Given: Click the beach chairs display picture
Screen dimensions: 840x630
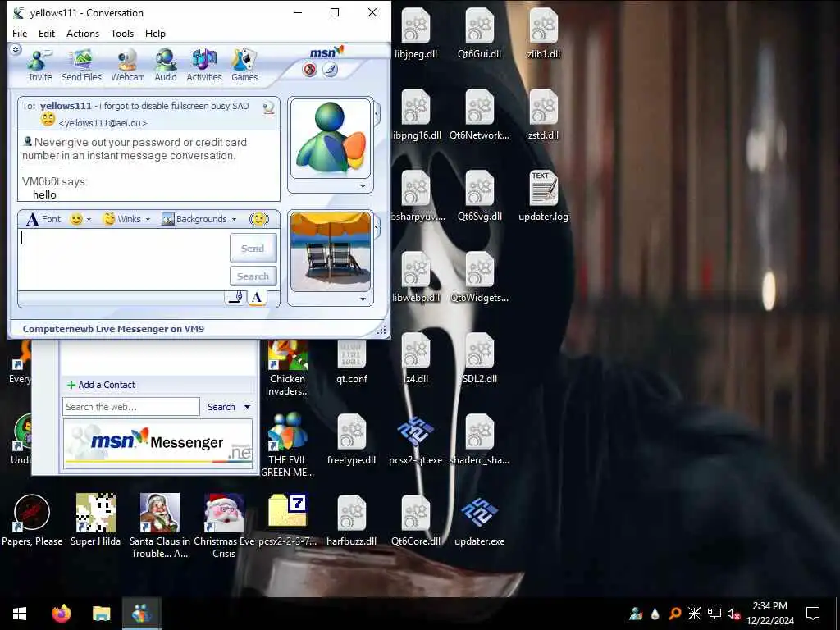Looking at the screenshot, I should [331, 252].
